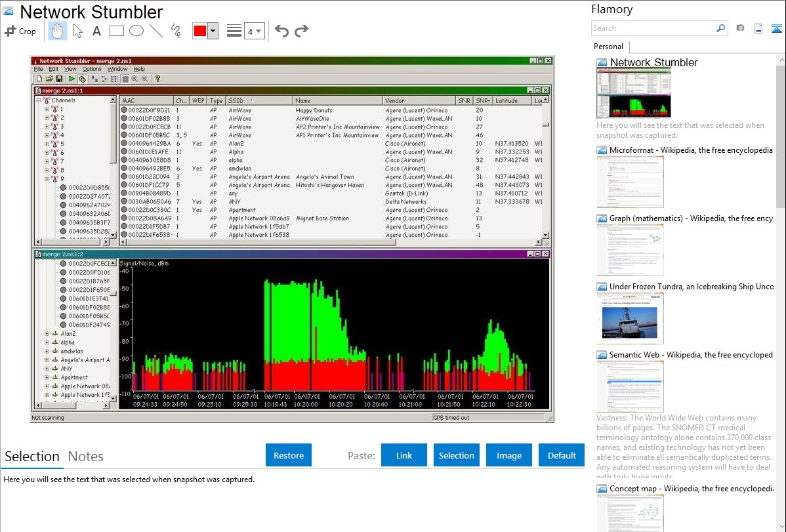Image resolution: width=786 pixels, height=532 pixels.
Task: Click the Image paste button
Action: pos(509,455)
